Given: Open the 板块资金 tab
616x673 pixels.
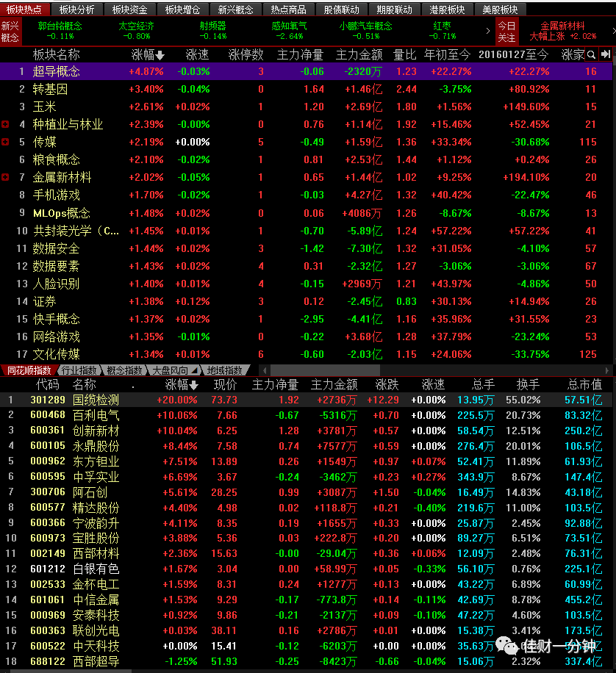Looking at the screenshot, I should click(129, 10).
